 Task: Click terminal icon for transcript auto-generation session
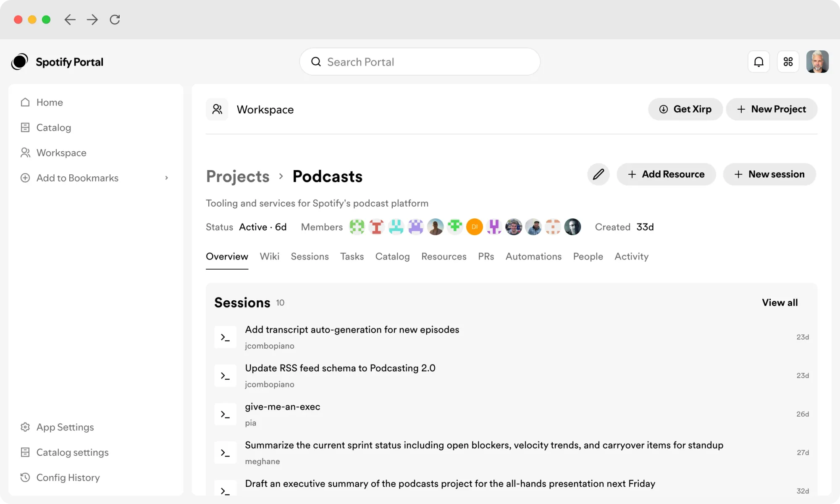point(225,337)
